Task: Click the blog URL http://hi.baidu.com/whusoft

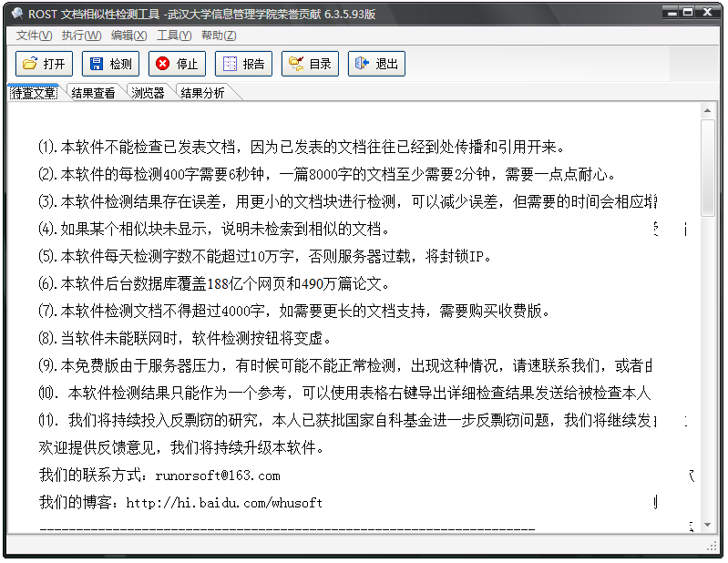Action: coord(224,503)
